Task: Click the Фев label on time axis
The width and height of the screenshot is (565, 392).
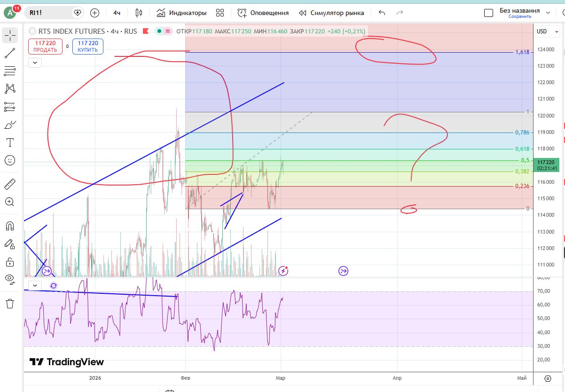Action: tap(185, 377)
